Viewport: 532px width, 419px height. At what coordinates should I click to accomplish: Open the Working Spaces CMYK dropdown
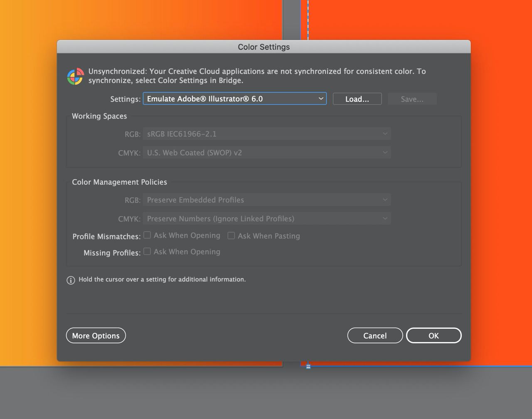[267, 153]
